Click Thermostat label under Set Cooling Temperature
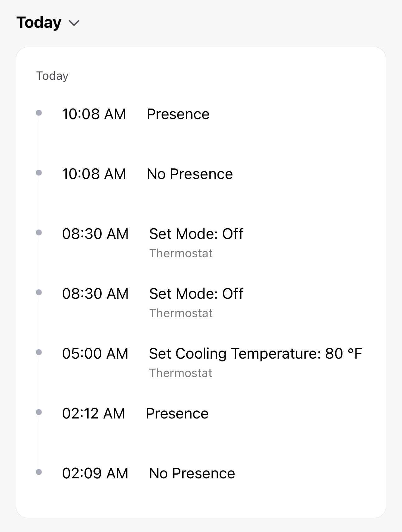The width and height of the screenshot is (402, 532). (181, 373)
